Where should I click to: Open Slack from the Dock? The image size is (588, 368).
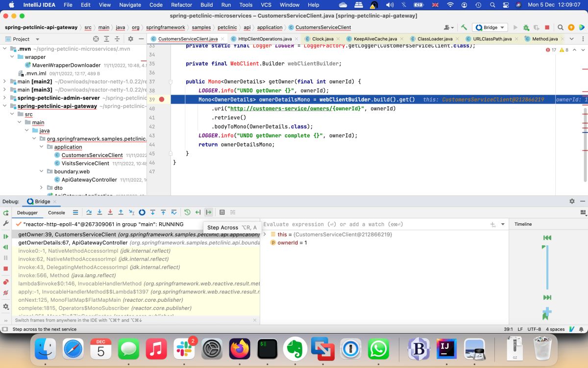tap(185, 349)
